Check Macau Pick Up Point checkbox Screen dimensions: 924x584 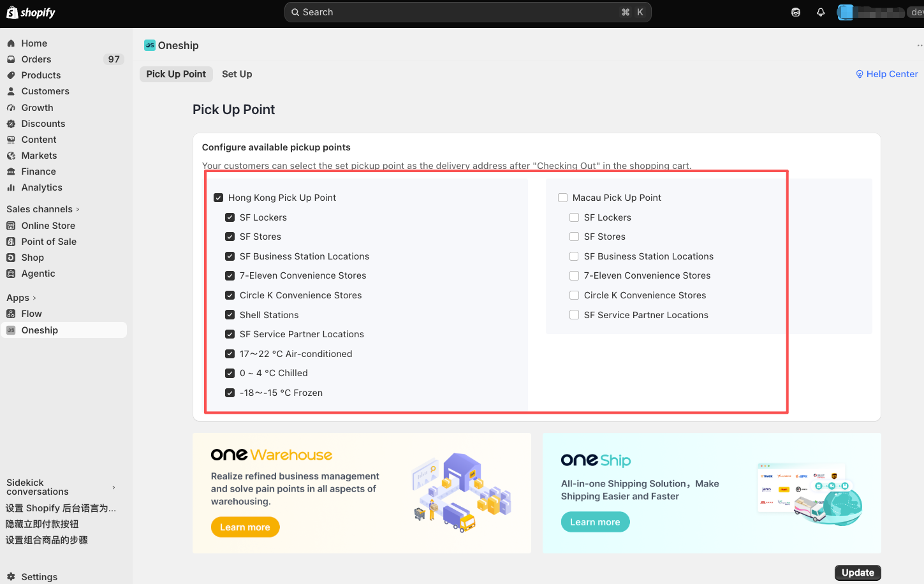[x=562, y=198]
